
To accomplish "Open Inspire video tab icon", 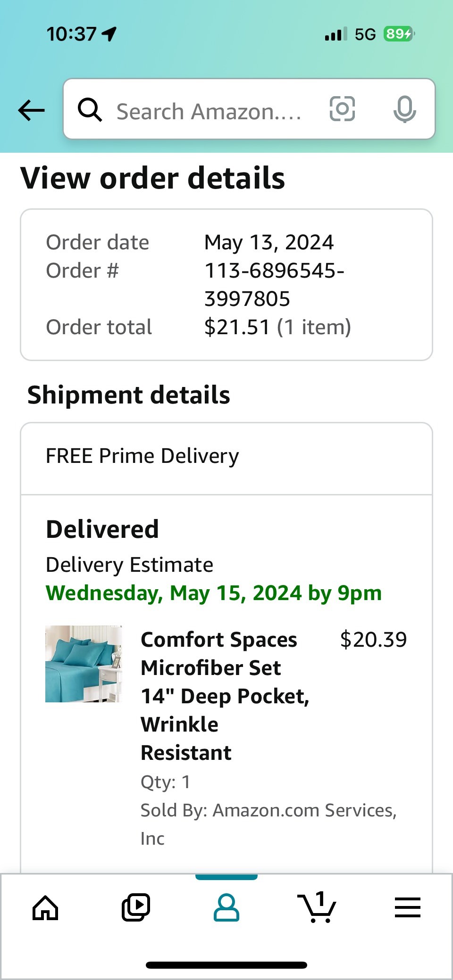I will 136,907.
